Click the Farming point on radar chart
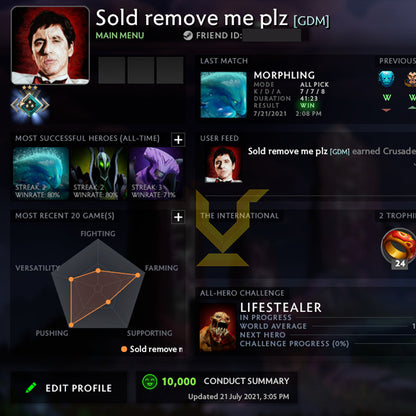Viewport: 416px width, 416px height. click(137, 275)
